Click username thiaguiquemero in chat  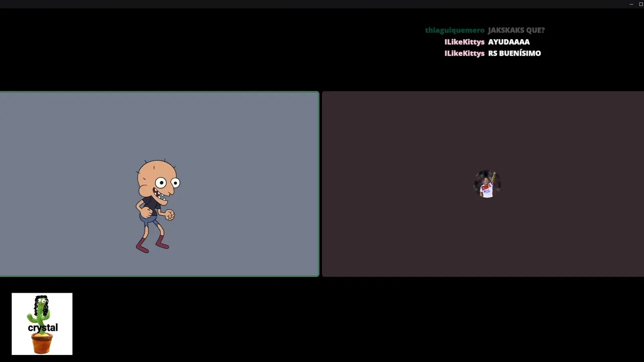point(455,30)
